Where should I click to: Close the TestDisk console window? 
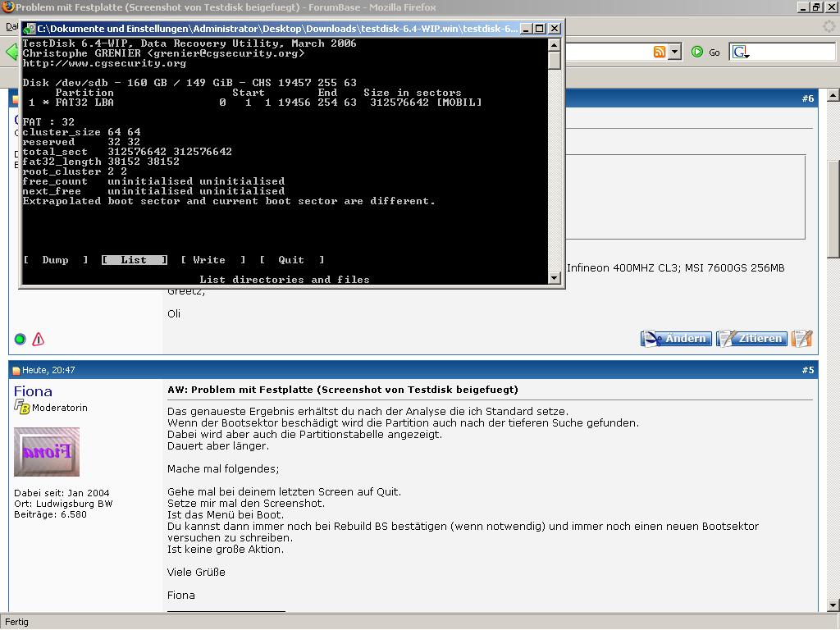tap(555, 29)
